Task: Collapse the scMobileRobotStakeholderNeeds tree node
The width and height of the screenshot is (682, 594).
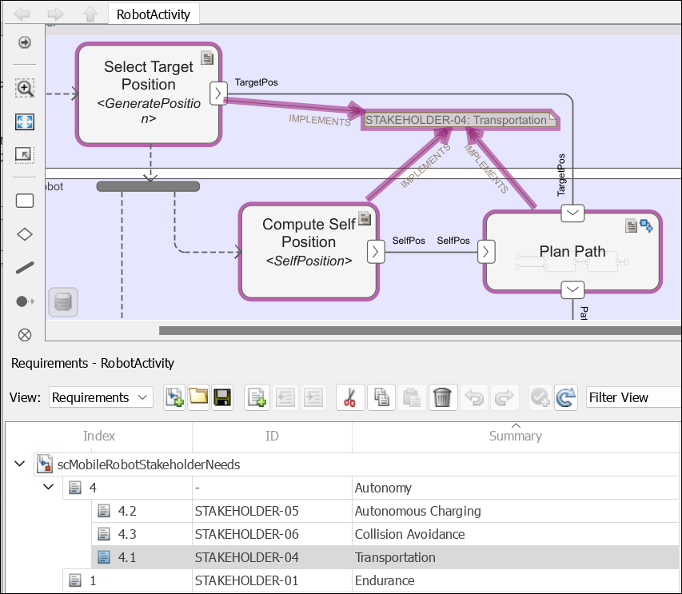Action: click(21, 464)
